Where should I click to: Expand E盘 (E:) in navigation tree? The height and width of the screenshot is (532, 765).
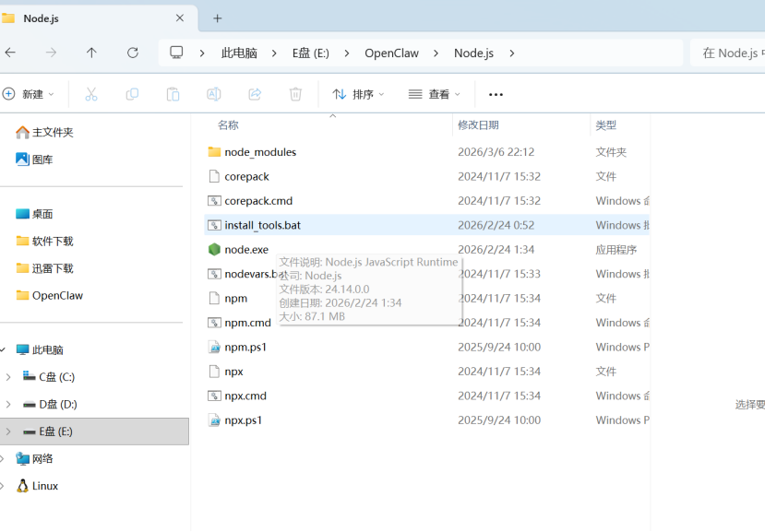click(x=8, y=432)
